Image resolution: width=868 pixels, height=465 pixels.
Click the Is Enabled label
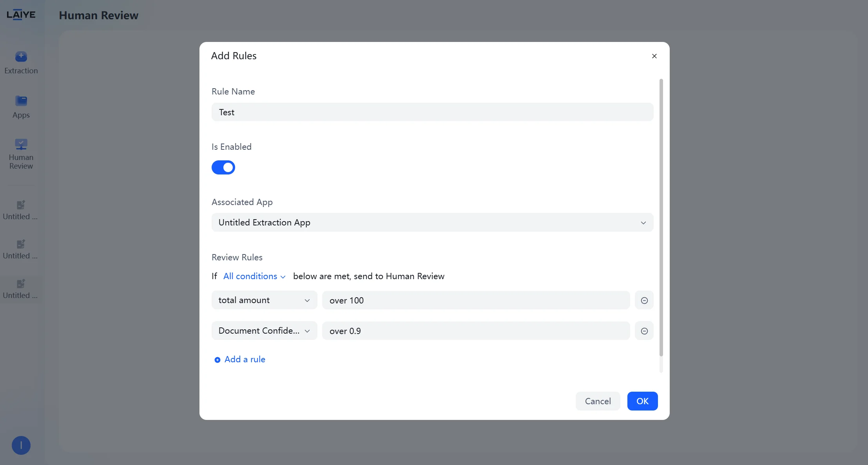(232, 147)
